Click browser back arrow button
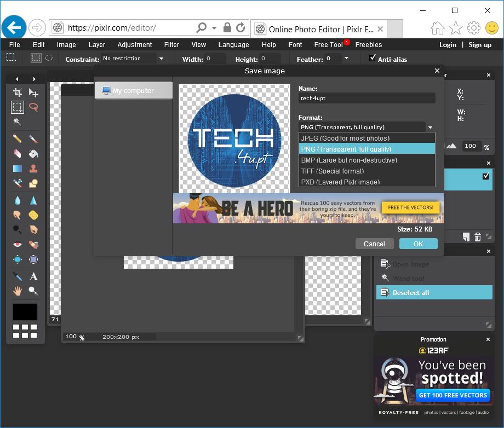 pos(14,27)
